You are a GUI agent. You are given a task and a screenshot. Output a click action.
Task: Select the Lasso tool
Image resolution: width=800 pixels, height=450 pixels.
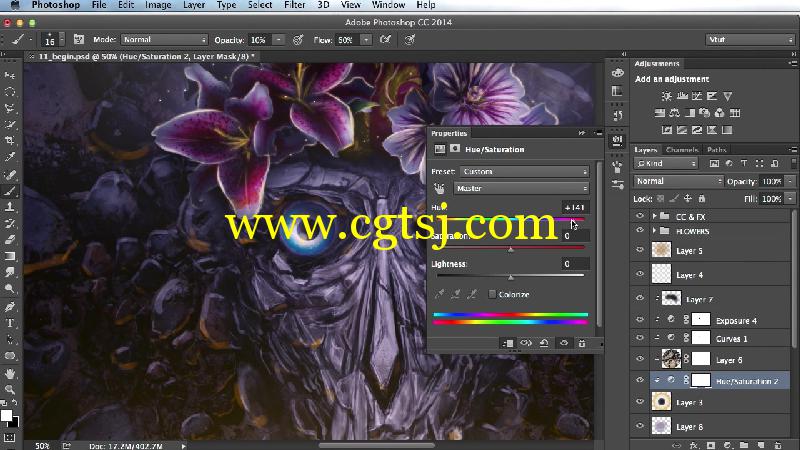tap(10, 108)
